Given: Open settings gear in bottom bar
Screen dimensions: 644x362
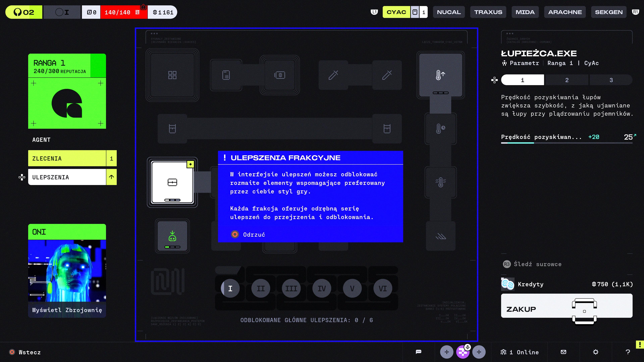Looking at the screenshot, I should [x=596, y=352].
